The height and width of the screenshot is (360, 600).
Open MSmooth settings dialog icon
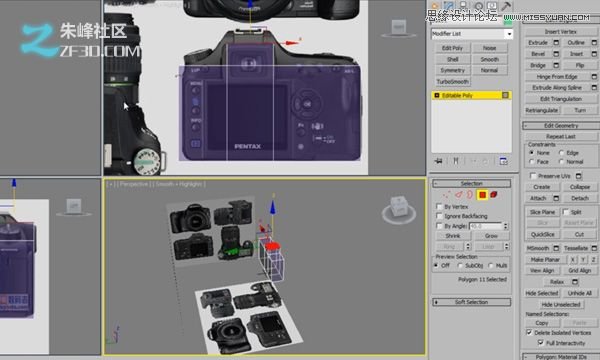556,248
